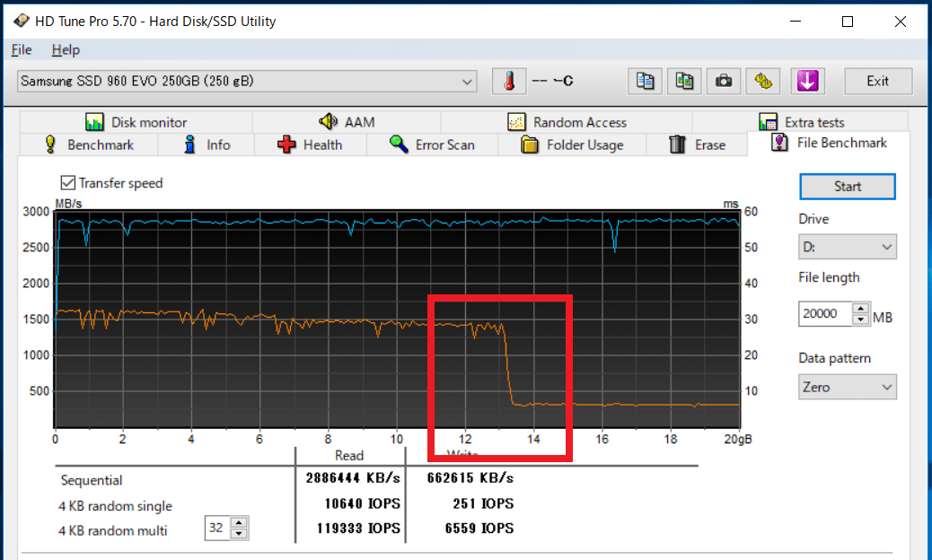Click the Read column header

[x=349, y=456]
